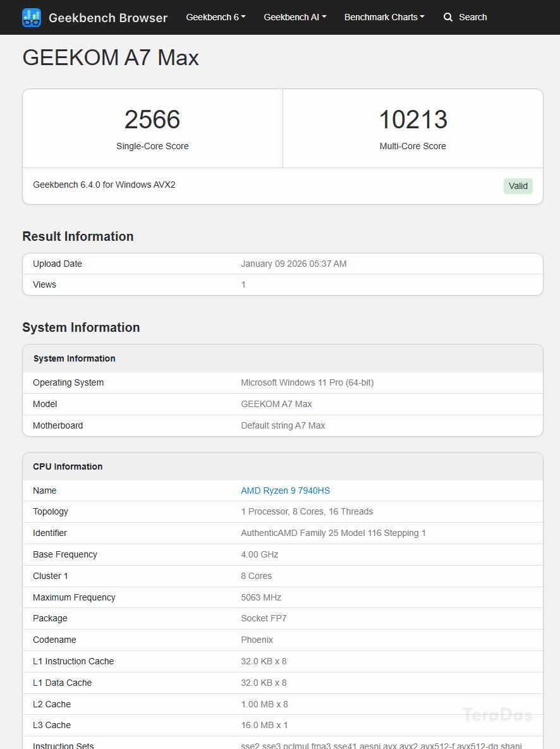Click the 10213 multi-core score number
Image resolution: width=560 pixels, height=749 pixels.
pos(413,119)
